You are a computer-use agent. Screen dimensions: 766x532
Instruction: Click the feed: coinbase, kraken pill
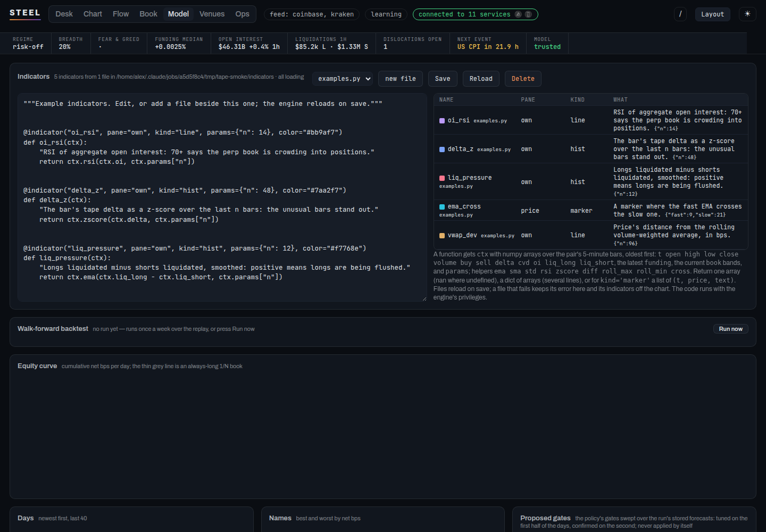pyautogui.click(x=312, y=14)
